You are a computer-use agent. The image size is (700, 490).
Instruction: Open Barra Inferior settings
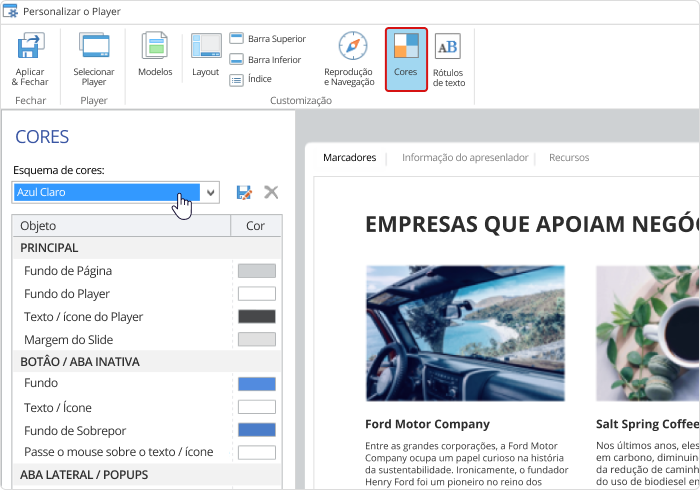(266, 59)
